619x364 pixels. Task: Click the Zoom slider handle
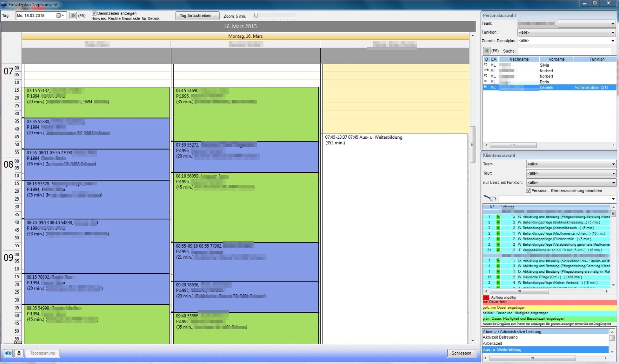point(256,16)
